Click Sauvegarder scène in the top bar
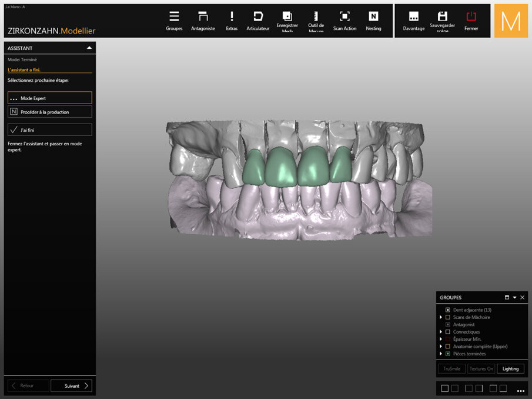This screenshot has width=532, height=399. coord(443,19)
